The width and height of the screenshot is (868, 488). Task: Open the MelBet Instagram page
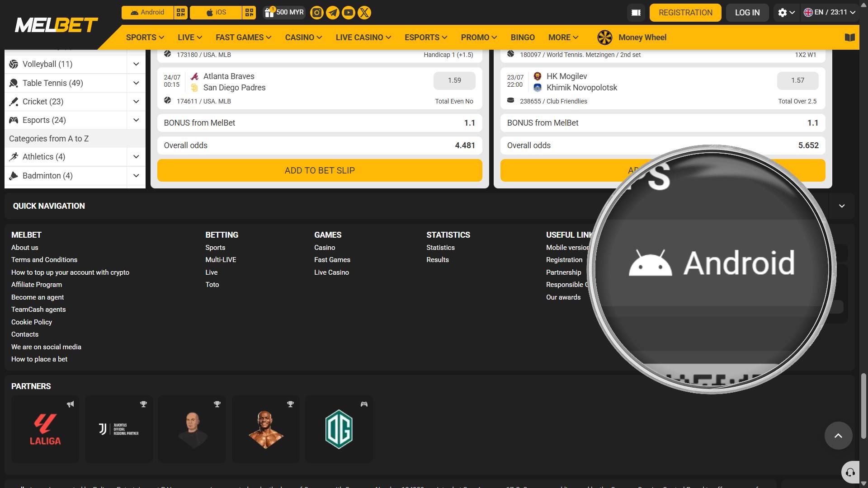click(x=317, y=13)
